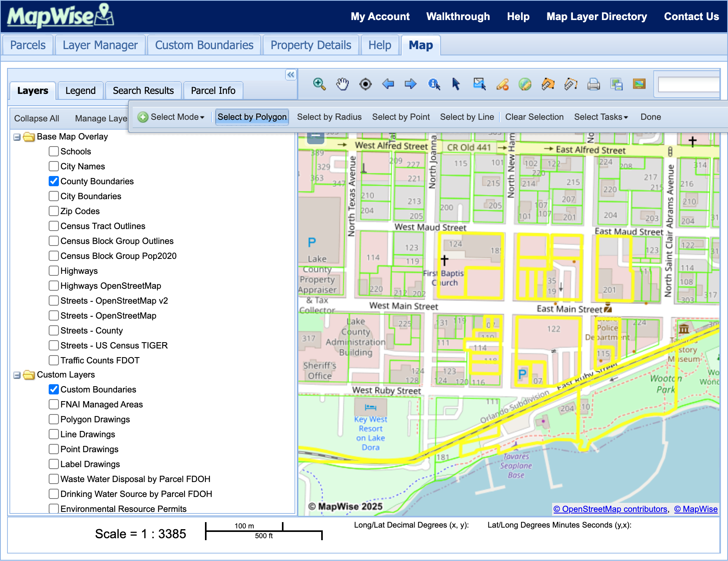Open the Property Details tab
The height and width of the screenshot is (561, 728).
pyautogui.click(x=311, y=45)
